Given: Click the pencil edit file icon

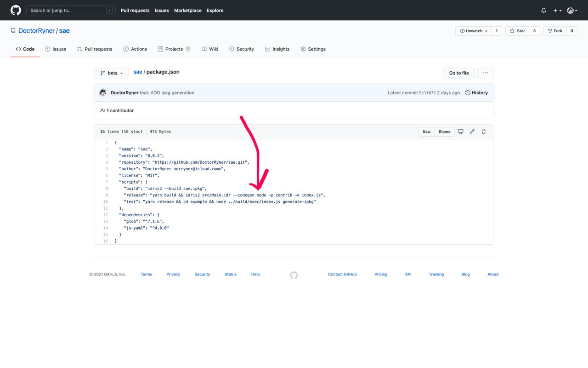Looking at the screenshot, I should click(472, 132).
